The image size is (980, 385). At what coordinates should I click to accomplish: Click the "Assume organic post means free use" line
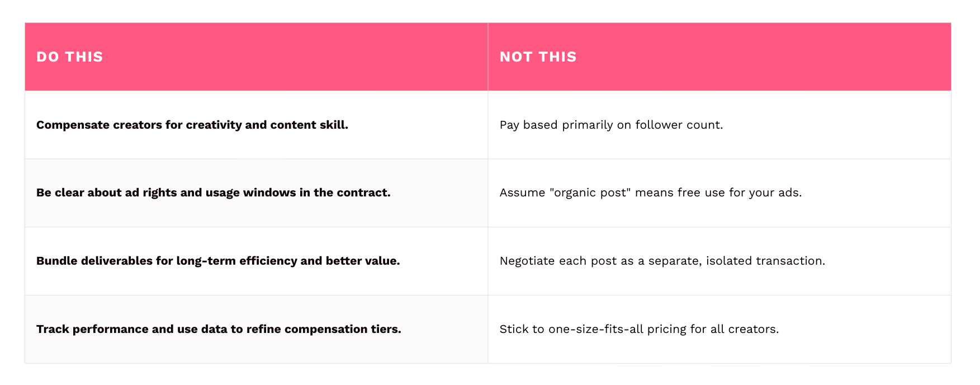coord(650,192)
